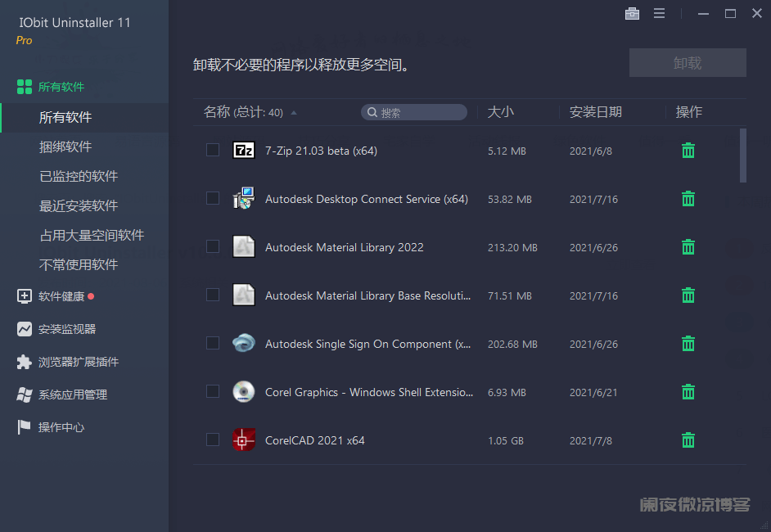This screenshot has width=771, height=532.
Task: Click the 软件健康 sidebar icon
Action: click(x=25, y=296)
